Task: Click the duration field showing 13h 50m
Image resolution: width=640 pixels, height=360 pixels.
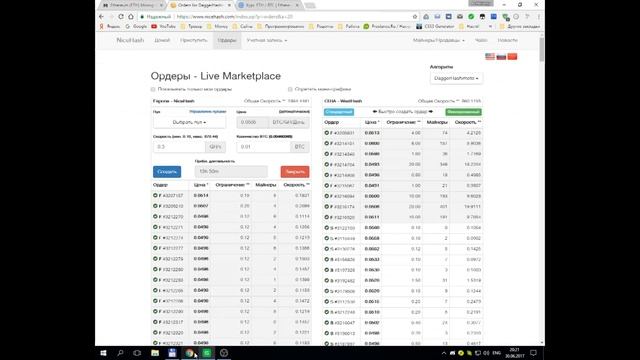Action: [x=231, y=171]
